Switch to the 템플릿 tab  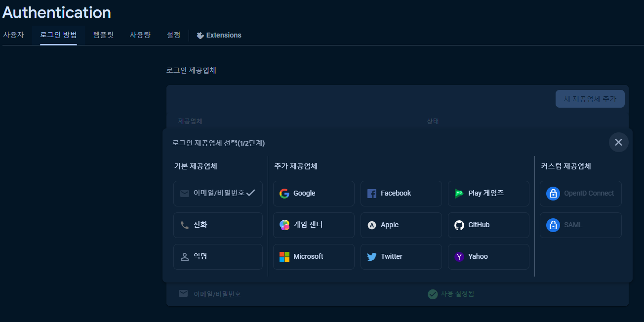coord(103,35)
